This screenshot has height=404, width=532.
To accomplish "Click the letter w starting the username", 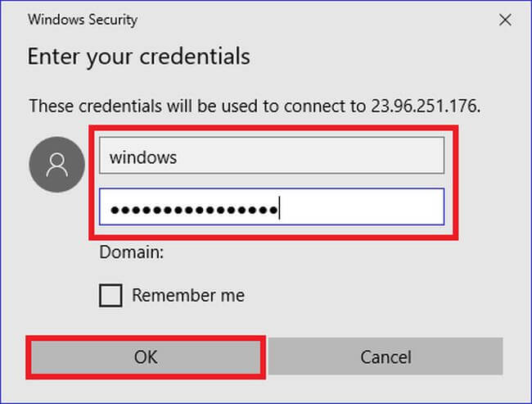I will [x=115, y=157].
